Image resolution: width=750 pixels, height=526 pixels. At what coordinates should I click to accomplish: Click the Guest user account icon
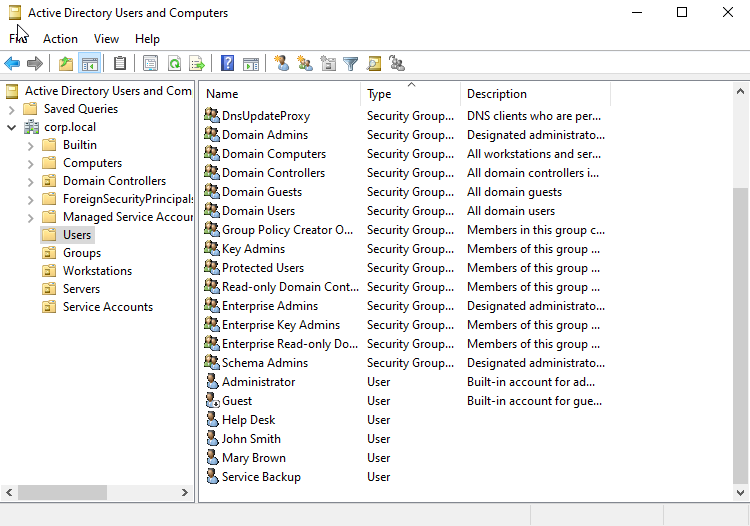pyautogui.click(x=212, y=400)
